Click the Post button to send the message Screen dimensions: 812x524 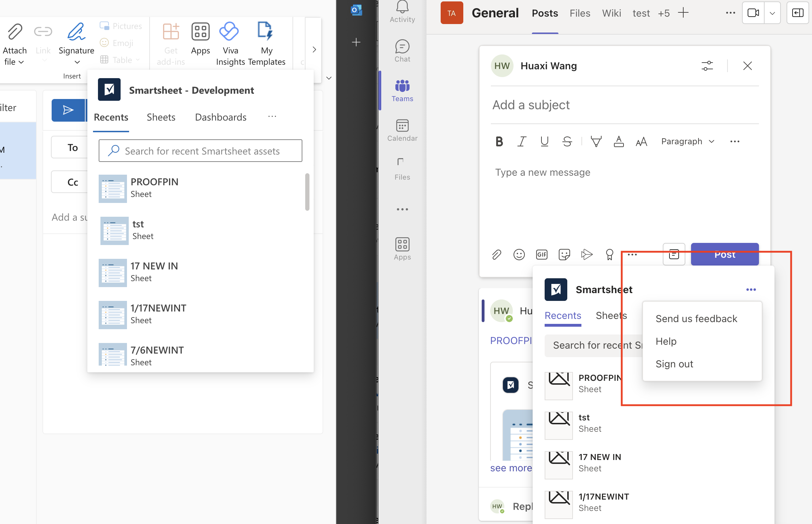pos(724,254)
